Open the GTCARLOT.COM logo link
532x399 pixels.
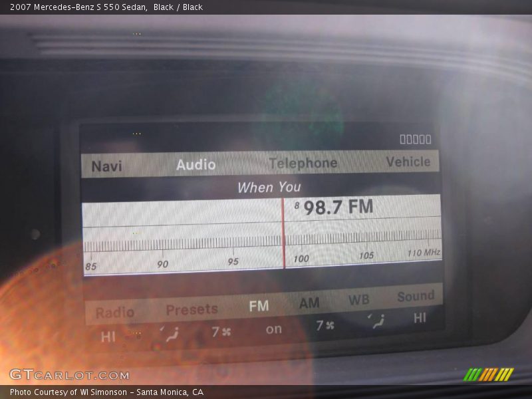70,375
